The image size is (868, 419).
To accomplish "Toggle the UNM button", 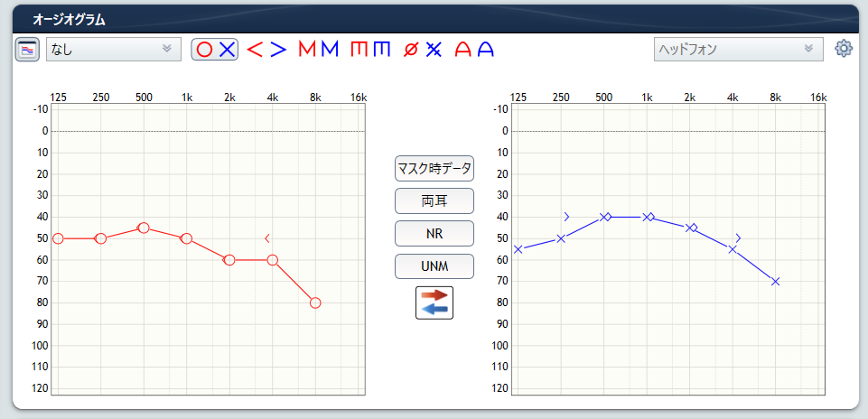I will (434, 266).
